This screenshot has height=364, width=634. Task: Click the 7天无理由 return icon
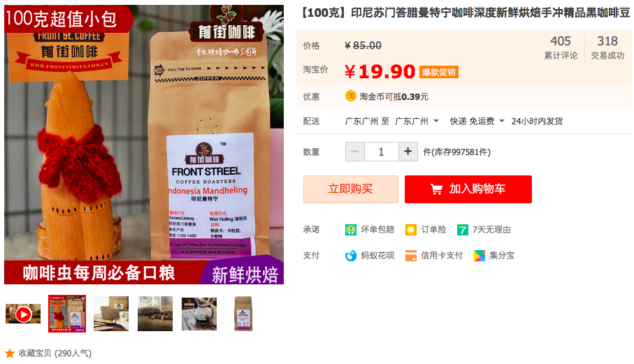pyautogui.click(x=463, y=230)
